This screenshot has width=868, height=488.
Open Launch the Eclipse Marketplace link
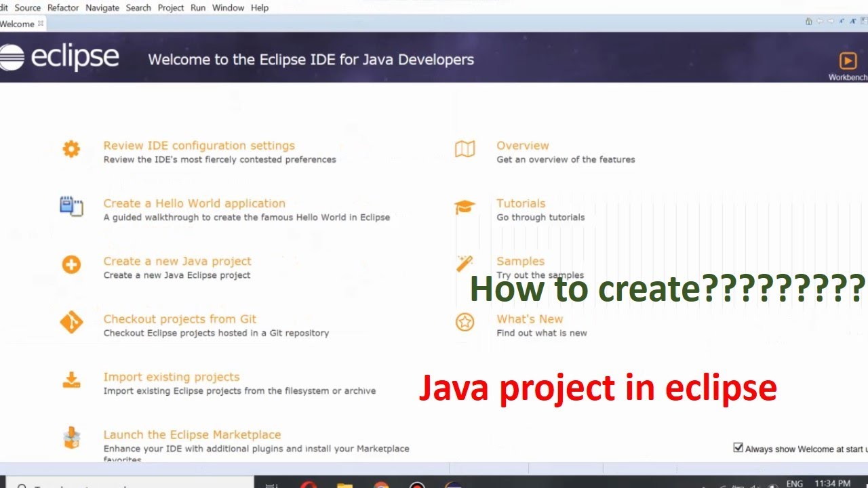(x=192, y=434)
